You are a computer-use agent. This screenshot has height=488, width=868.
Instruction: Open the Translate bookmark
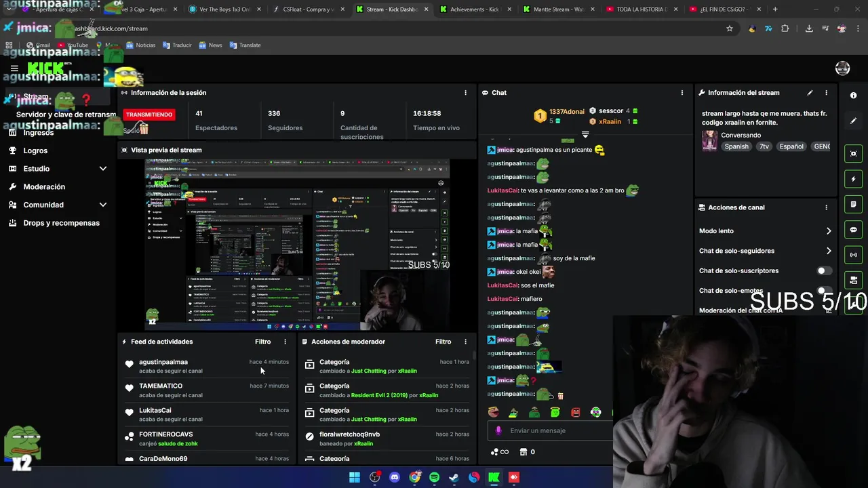[245, 45]
